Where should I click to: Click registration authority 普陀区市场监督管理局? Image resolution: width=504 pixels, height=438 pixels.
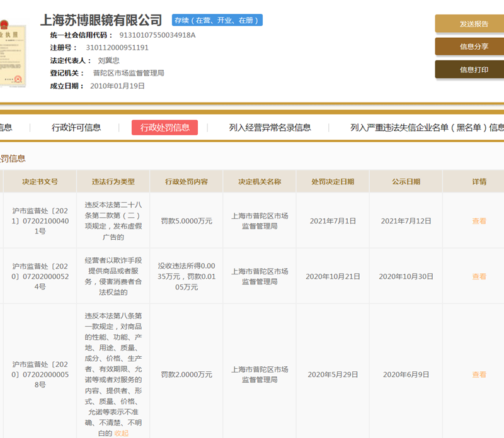(129, 73)
